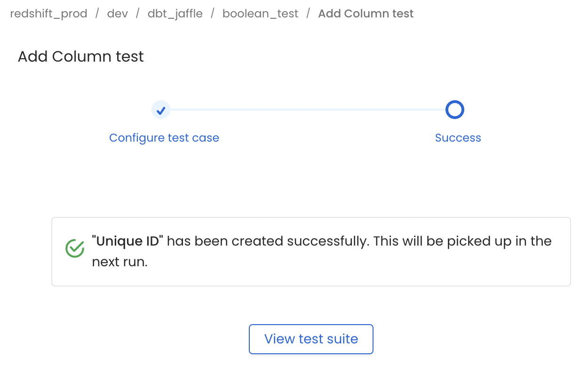
Task: Click the filled blue check in the stepper
Action: (x=160, y=109)
